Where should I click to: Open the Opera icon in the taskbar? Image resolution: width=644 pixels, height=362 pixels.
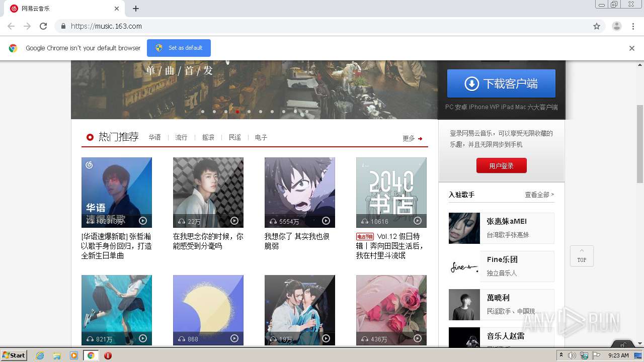[108, 355]
